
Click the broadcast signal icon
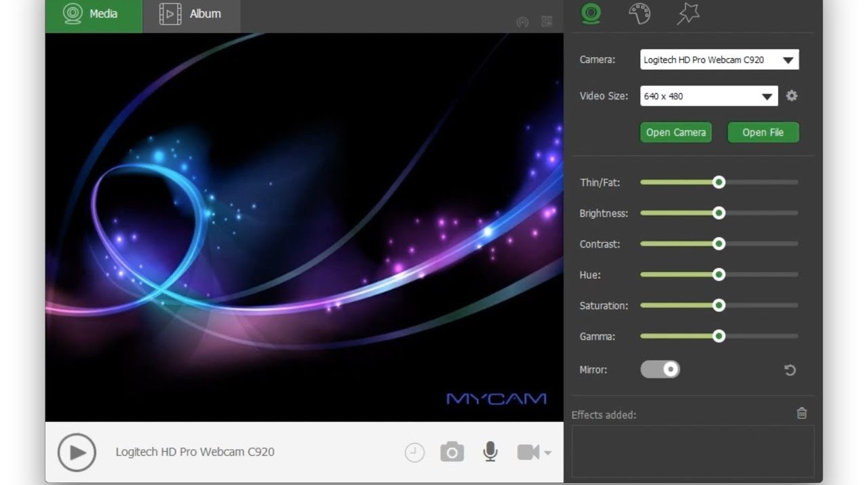522,22
